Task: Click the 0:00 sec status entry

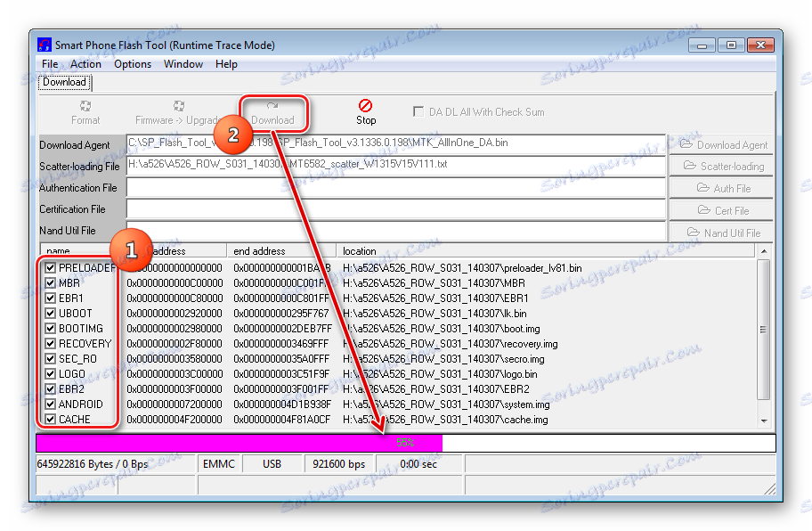Action: click(418, 464)
